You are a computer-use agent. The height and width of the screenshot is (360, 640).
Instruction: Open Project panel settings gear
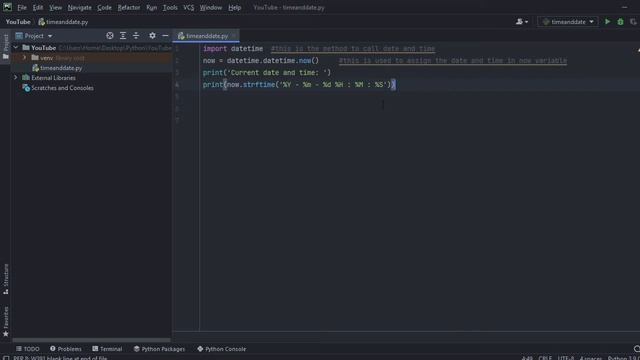click(x=152, y=36)
